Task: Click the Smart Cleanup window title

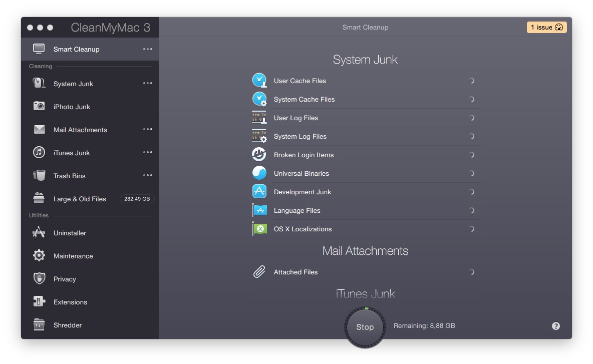Action: coord(365,27)
